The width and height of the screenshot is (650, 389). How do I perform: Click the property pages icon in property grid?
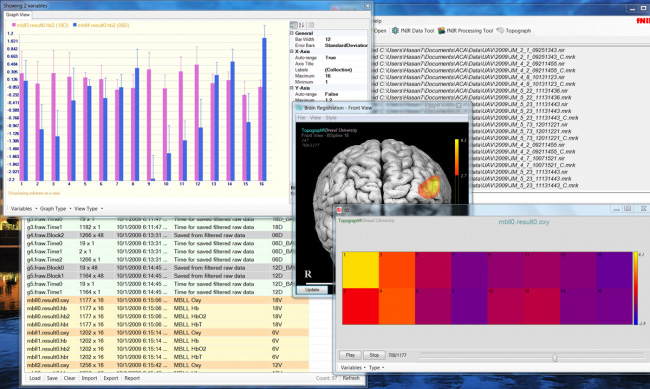click(311, 25)
